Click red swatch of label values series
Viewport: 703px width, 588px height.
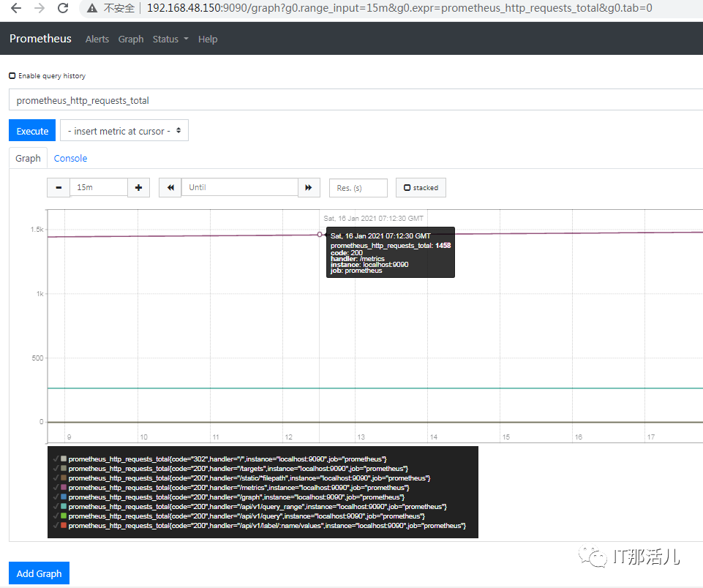coord(64,525)
